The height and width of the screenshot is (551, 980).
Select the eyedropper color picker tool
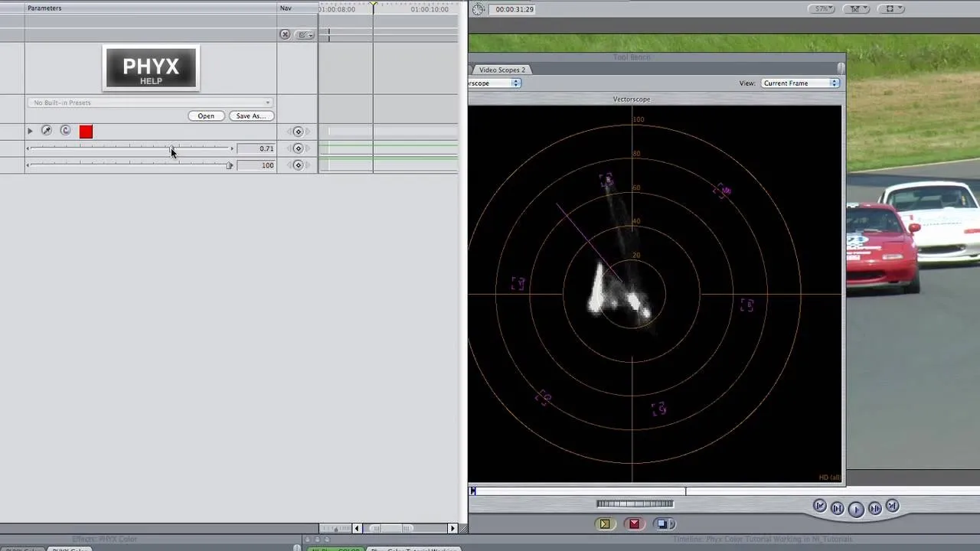tap(47, 131)
